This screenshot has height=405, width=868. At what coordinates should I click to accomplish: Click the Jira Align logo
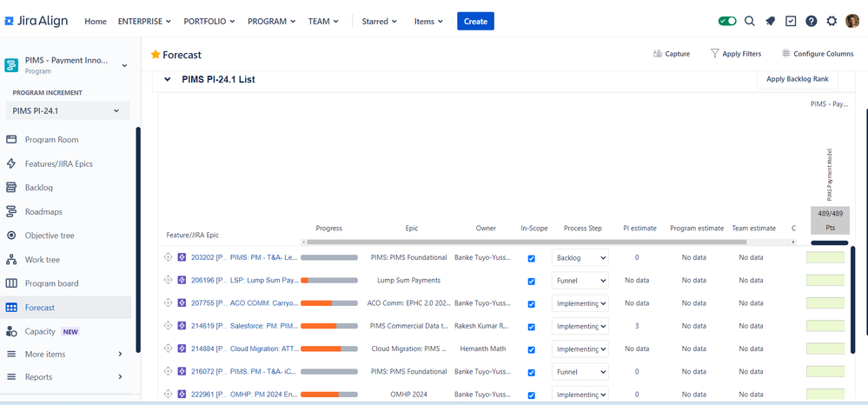(36, 21)
